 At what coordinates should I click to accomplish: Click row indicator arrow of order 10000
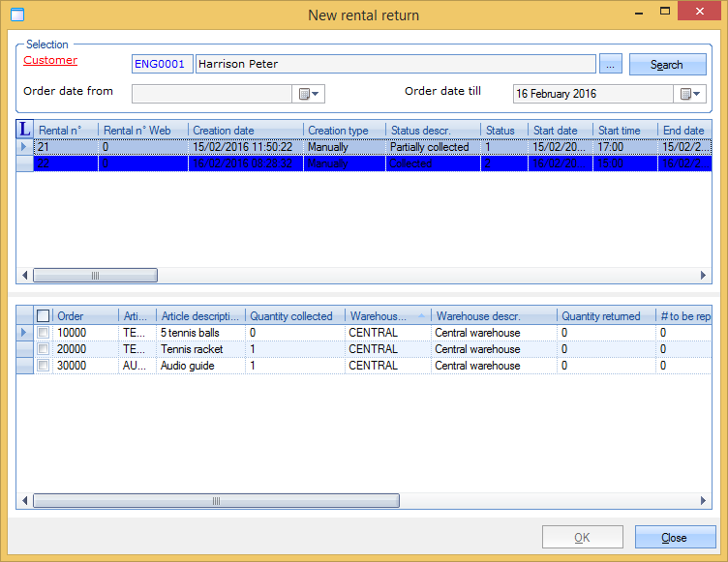tap(25, 333)
